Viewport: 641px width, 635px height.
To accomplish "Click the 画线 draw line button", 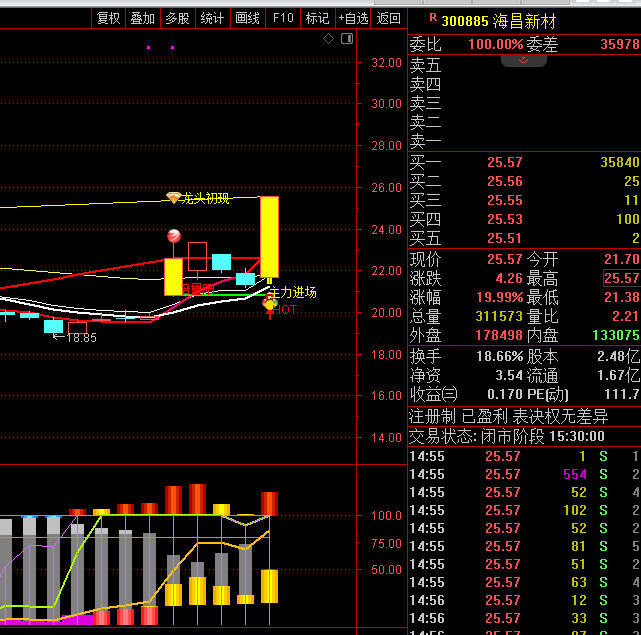I will [247, 18].
